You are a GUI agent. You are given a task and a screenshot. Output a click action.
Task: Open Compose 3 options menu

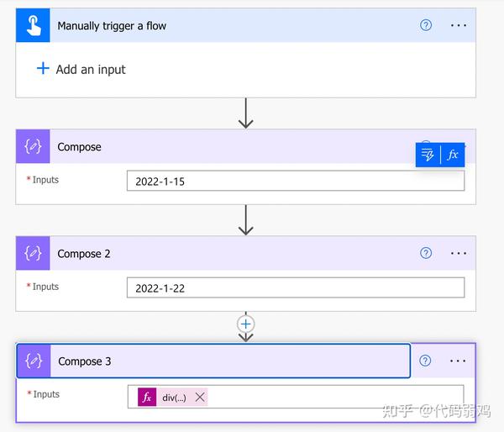pos(458,361)
